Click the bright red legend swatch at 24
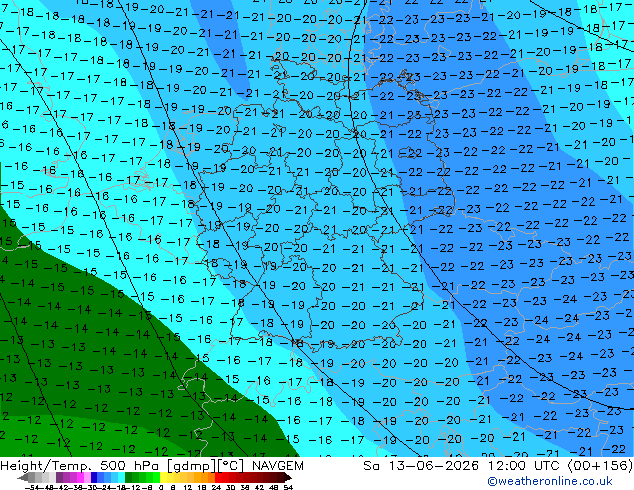Screen dimensions: 634x490 (x=218, y=477)
